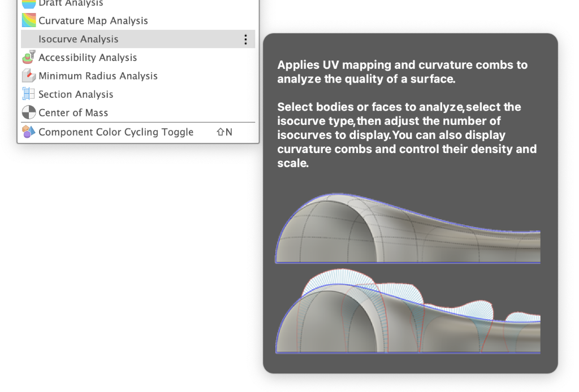The width and height of the screenshot is (579, 392).
Task: Click the Component Color Cycling icon
Action: click(29, 132)
